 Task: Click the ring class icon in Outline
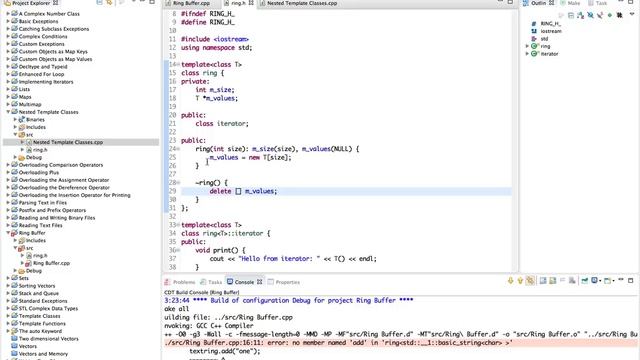534,46
